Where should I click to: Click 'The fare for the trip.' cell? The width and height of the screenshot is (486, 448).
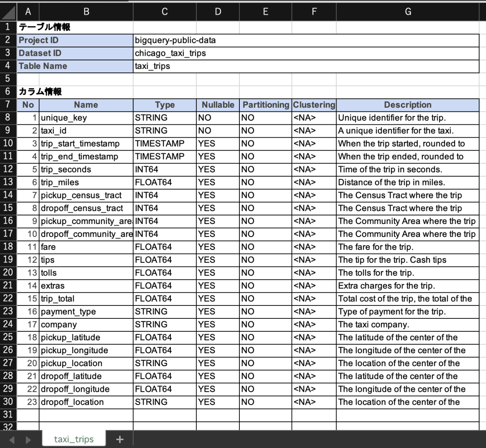pos(408,247)
